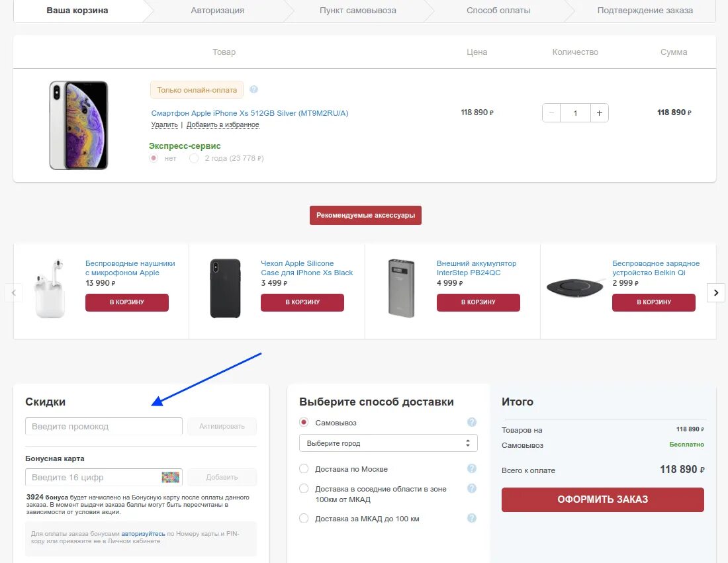Go to Способ оплаты step

pyautogui.click(x=498, y=10)
